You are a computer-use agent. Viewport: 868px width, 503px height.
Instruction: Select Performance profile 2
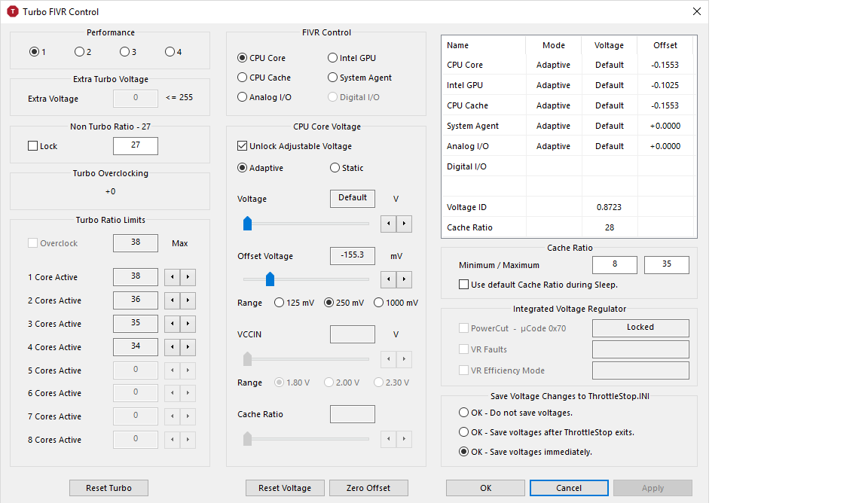[x=82, y=51]
